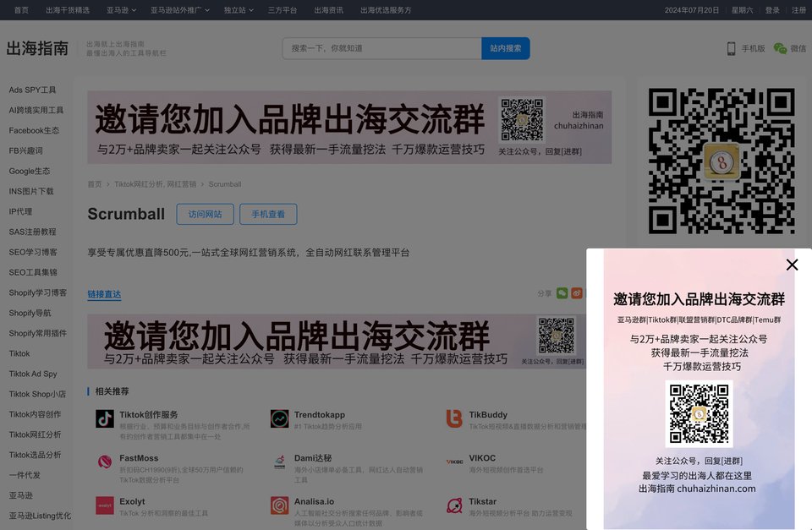This screenshot has height=530, width=812.
Task: Click the 站内搜索 button
Action: pyautogui.click(x=506, y=48)
